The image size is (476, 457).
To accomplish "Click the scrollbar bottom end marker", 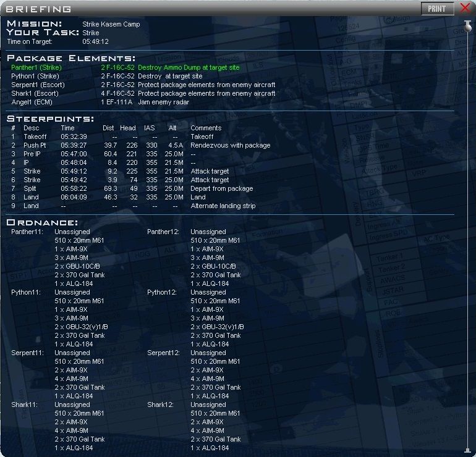I will 467,450.
